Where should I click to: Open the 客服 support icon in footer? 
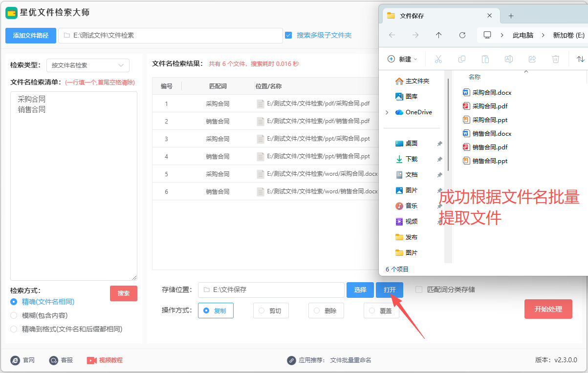(x=53, y=360)
